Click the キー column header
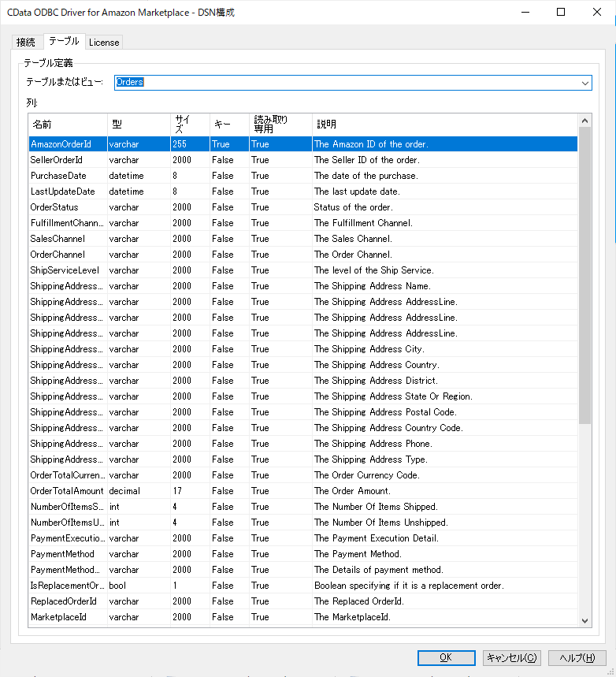The image size is (616, 677). [230, 125]
